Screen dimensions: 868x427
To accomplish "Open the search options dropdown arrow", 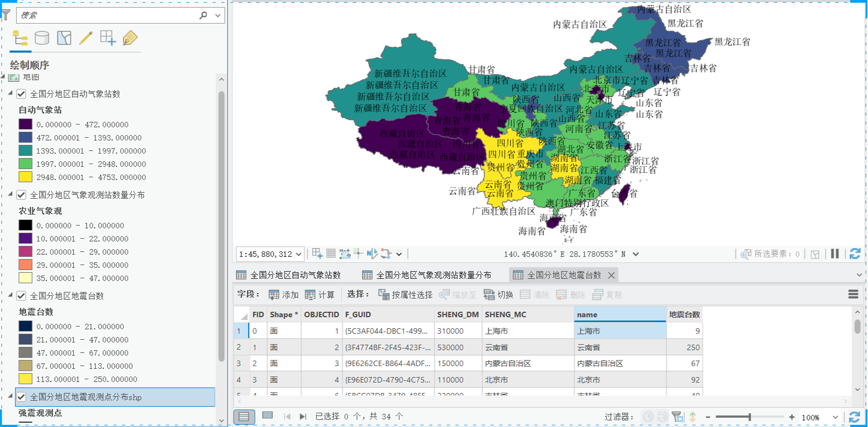I will (218, 15).
